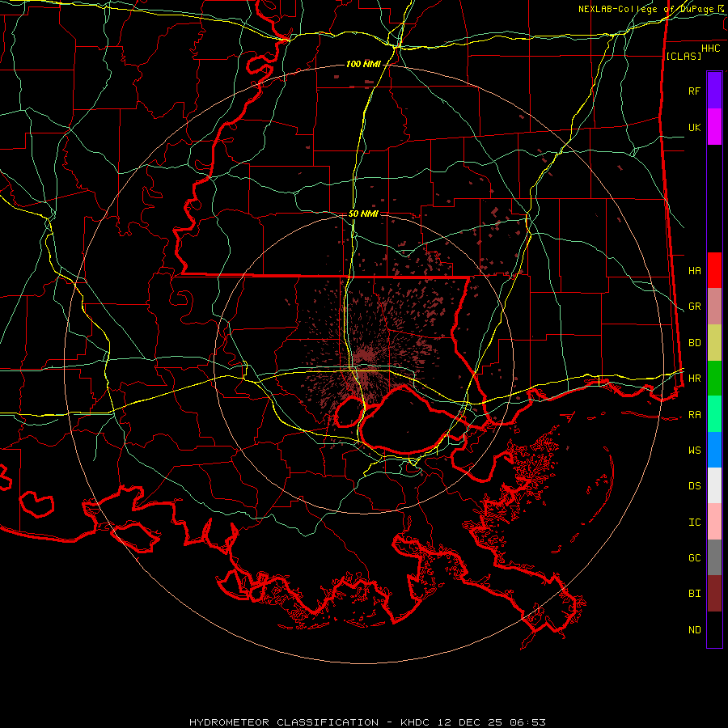Image resolution: width=728 pixels, height=728 pixels.
Task: Select the WS blue legend swatch
Action: (714, 450)
